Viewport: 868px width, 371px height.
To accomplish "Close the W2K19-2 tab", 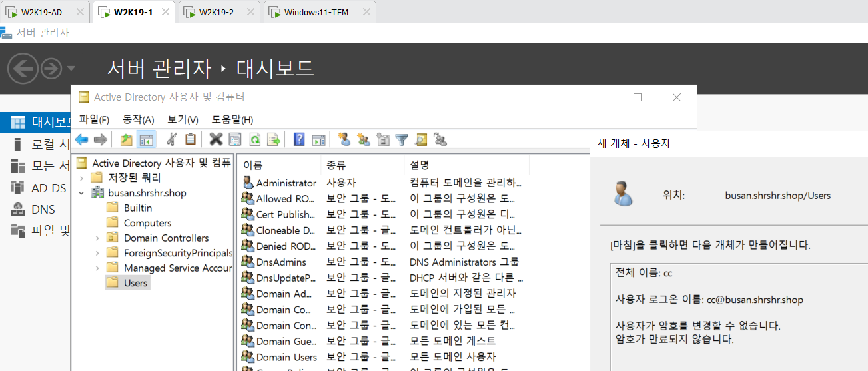I will pos(251,12).
